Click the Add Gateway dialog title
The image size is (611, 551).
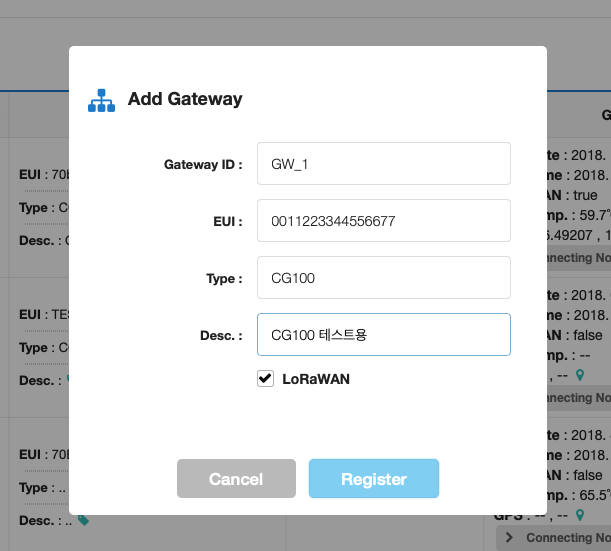coord(184,99)
